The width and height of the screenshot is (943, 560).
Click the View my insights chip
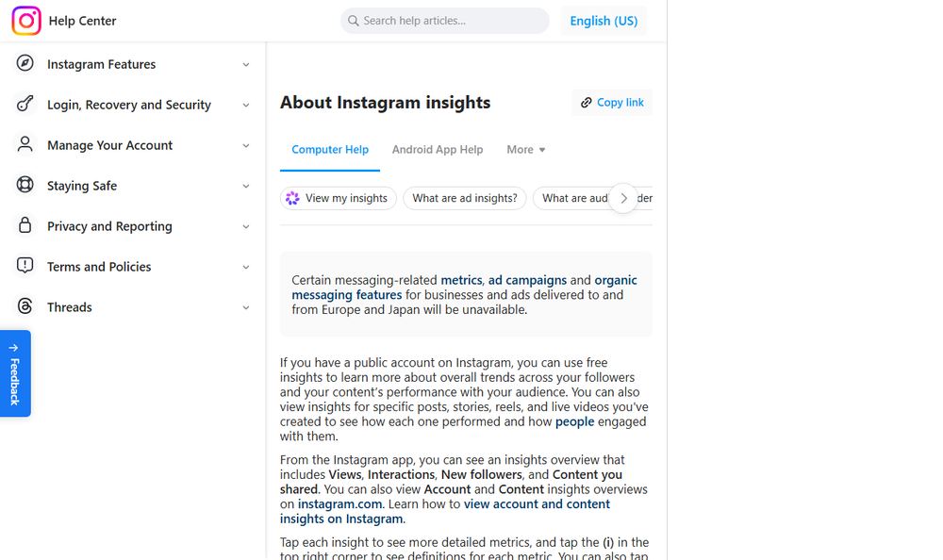[x=338, y=198]
